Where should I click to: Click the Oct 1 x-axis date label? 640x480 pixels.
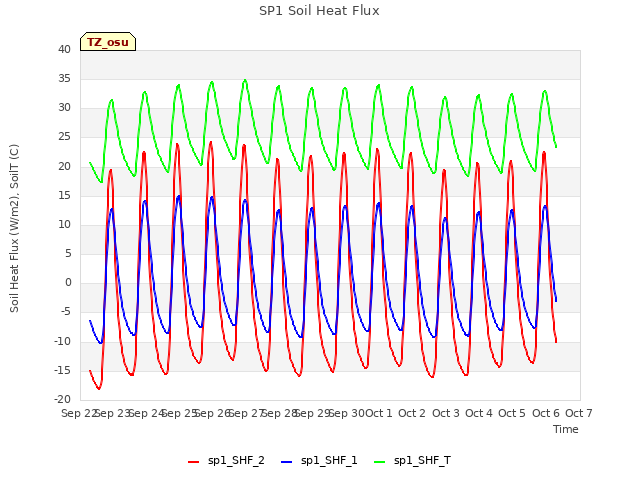coord(378,413)
